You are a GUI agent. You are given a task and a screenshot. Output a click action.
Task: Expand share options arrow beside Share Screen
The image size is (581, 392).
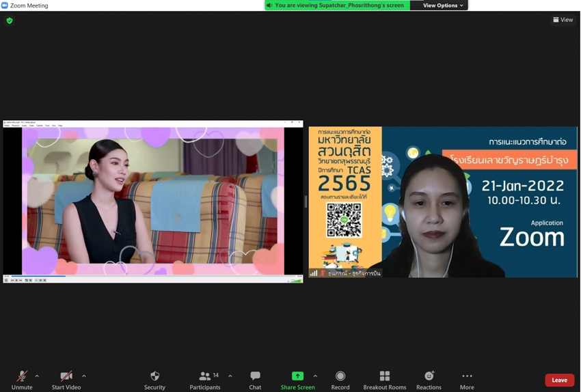(x=315, y=376)
